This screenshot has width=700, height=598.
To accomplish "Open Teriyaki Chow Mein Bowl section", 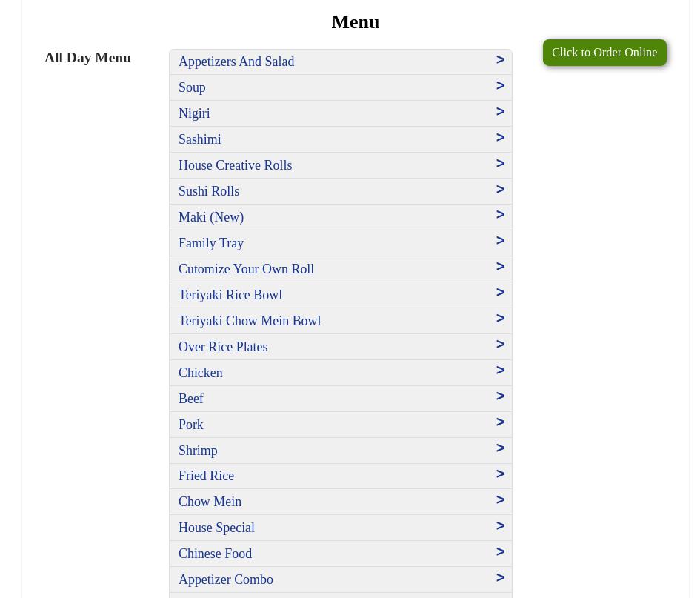I will click(x=250, y=321).
